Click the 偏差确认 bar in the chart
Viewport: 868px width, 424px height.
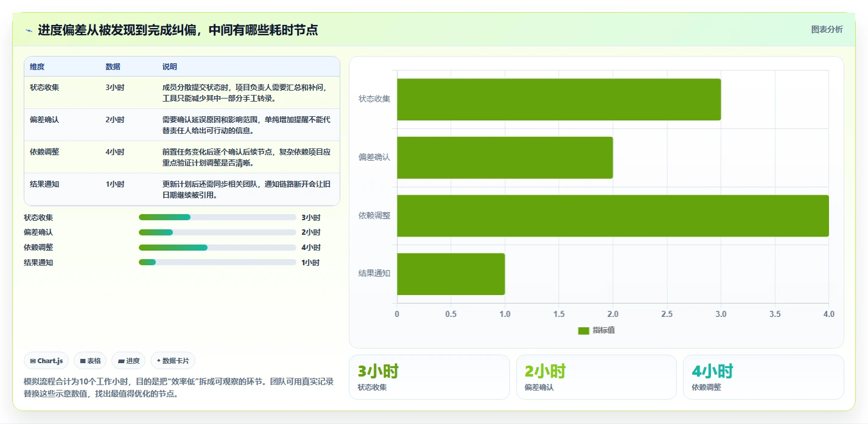tap(505, 158)
